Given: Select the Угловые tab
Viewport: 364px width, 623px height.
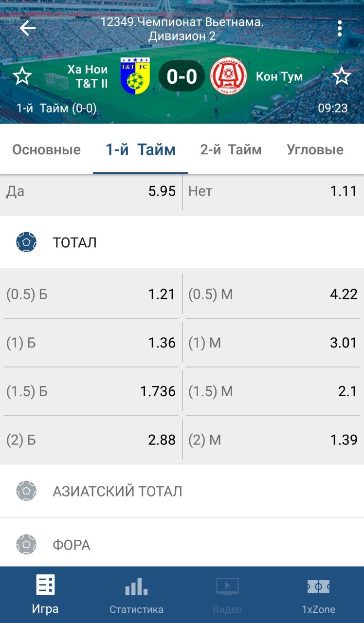Looking at the screenshot, I should 315,150.
